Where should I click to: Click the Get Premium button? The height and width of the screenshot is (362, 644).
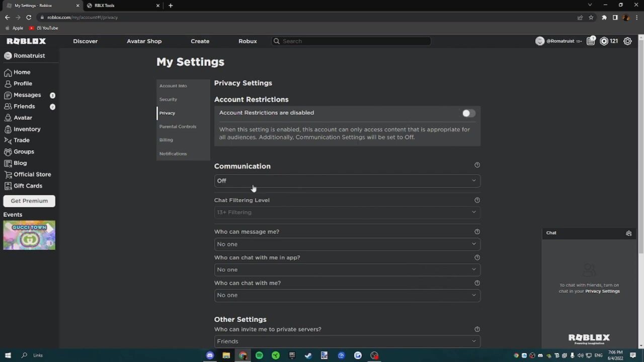tap(29, 201)
